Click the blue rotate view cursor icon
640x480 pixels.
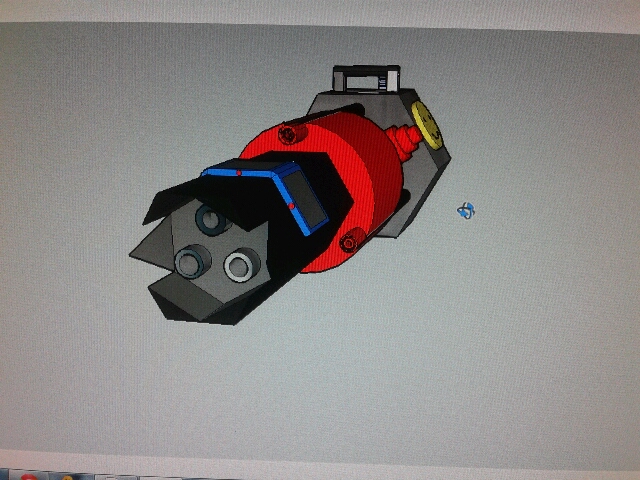pos(466,211)
